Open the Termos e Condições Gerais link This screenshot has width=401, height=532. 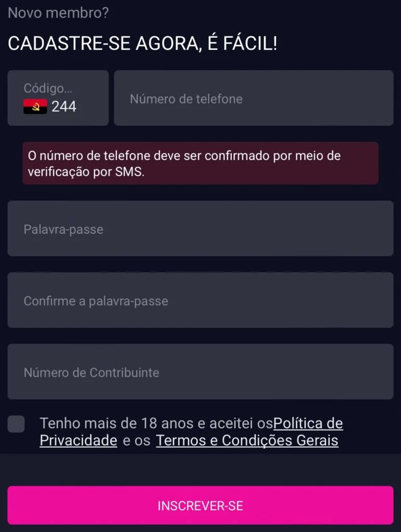(x=247, y=441)
